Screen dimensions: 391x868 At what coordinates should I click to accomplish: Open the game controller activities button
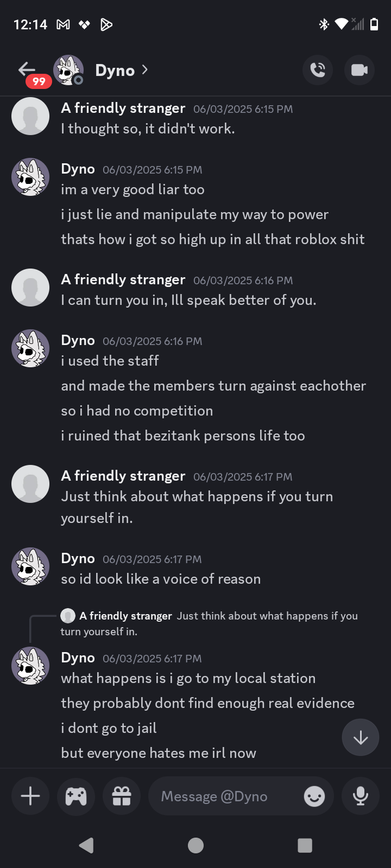click(x=76, y=796)
